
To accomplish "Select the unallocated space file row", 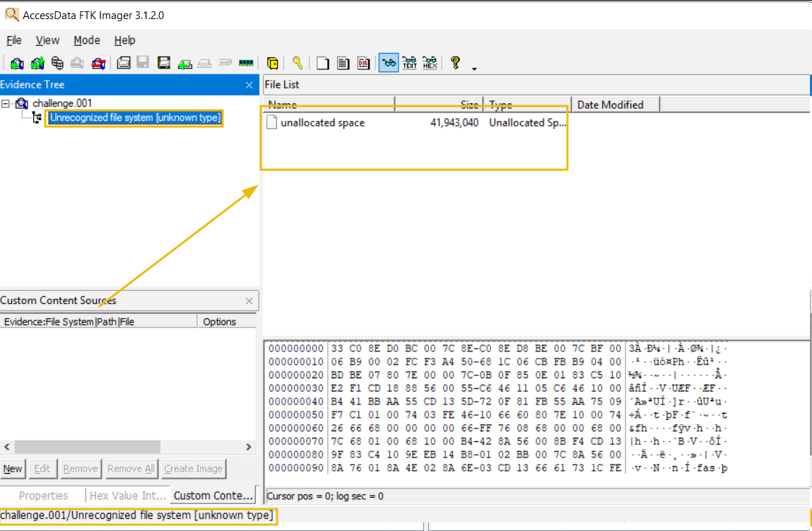I will coord(416,123).
